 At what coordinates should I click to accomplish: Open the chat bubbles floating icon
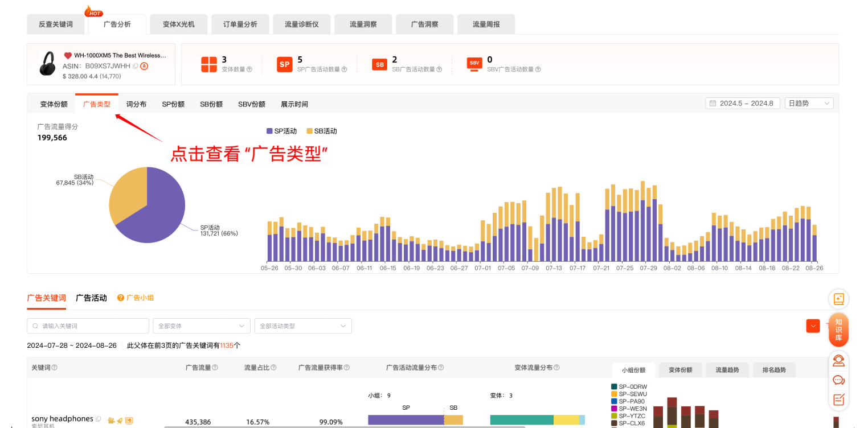[838, 380]
